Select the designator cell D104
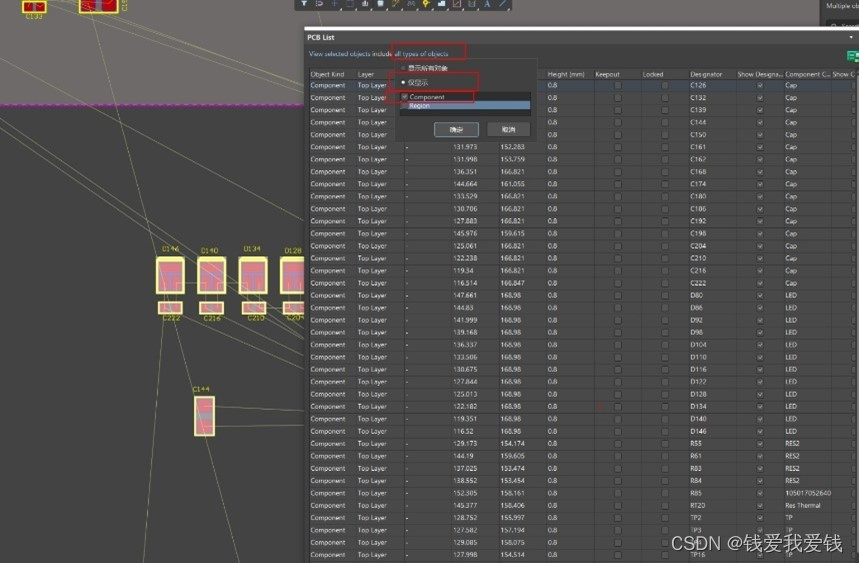The image size is (859, 563). (698, 345)
